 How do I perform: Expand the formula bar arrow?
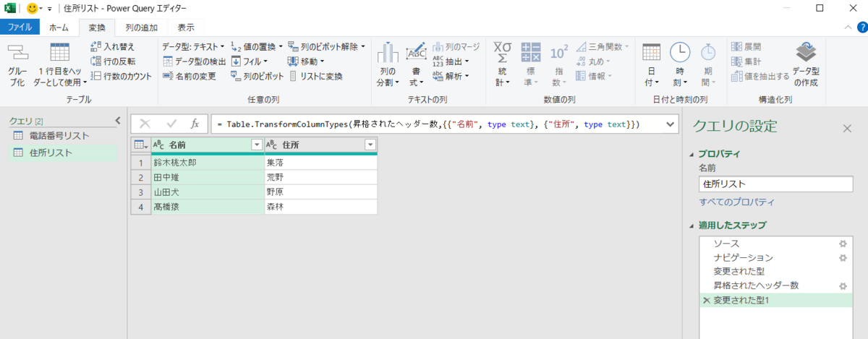pyautogui.click(x=669, y=124)
